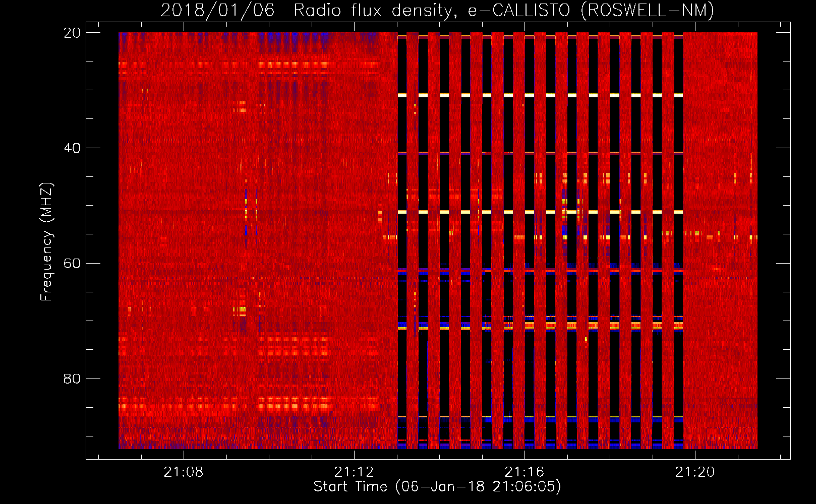Screen dimensions: 816x504
Task: Click the plot title '2018/01/06 Radio flux density'
Action: 309,10
